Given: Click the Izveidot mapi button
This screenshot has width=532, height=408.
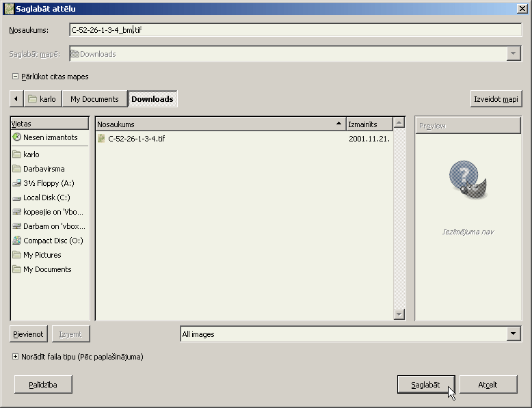Looking at the screenshot, I should tap(496, 99).
